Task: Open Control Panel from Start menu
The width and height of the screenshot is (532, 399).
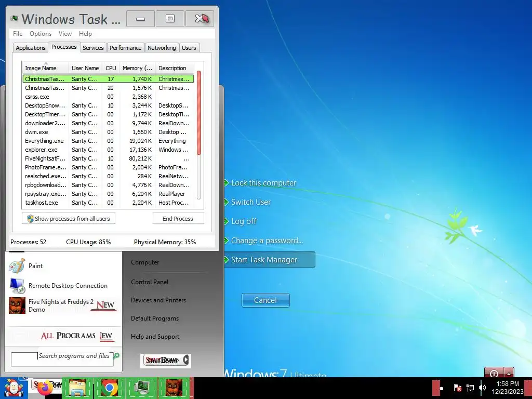Action: [x=150, y=282]
